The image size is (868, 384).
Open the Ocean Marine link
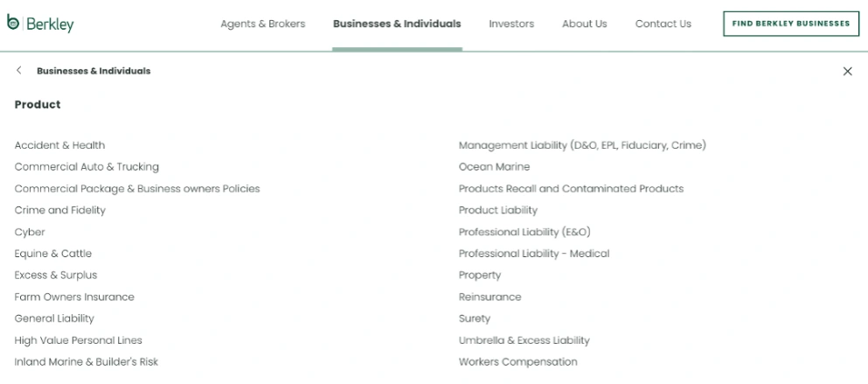(x=495, y=167)
